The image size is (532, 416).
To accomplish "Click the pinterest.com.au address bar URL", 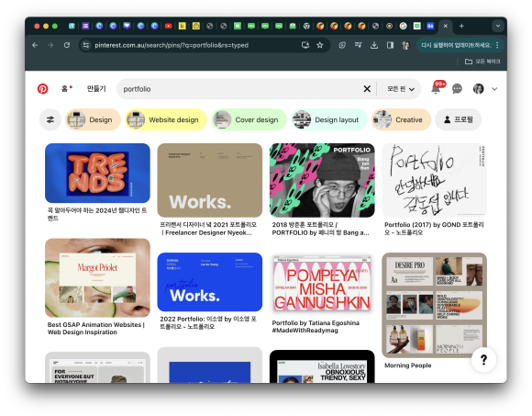I will point(172,45).
